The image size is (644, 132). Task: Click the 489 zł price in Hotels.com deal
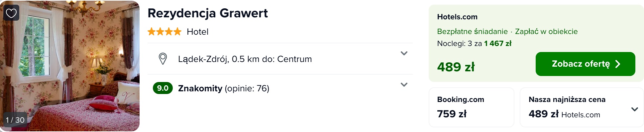(x=456, y=67)
